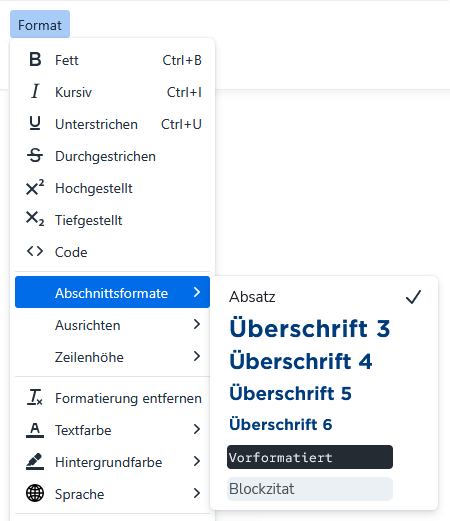Click chevron next to Hintergrundfarbe
Viewport: 450px width, 521px height.
tap(197, 461)
